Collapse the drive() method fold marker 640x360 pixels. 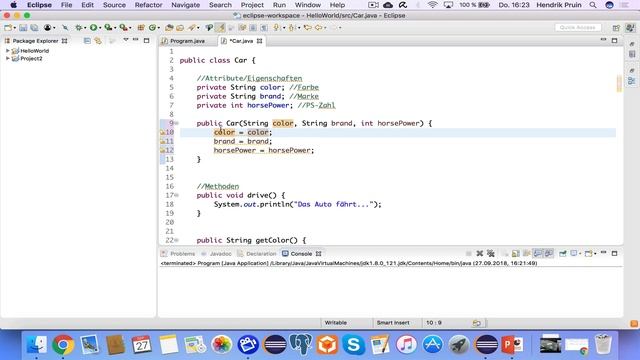click(177, 195)
